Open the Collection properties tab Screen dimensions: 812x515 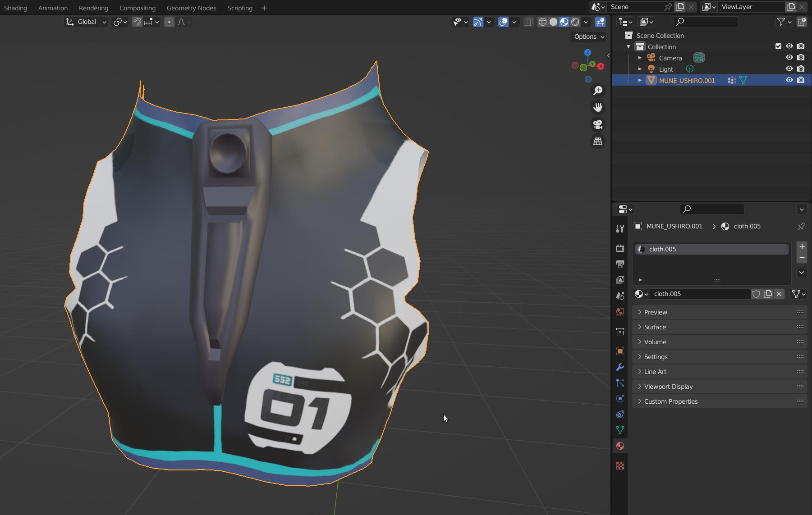pyautogui.click(x=620, y=332)
